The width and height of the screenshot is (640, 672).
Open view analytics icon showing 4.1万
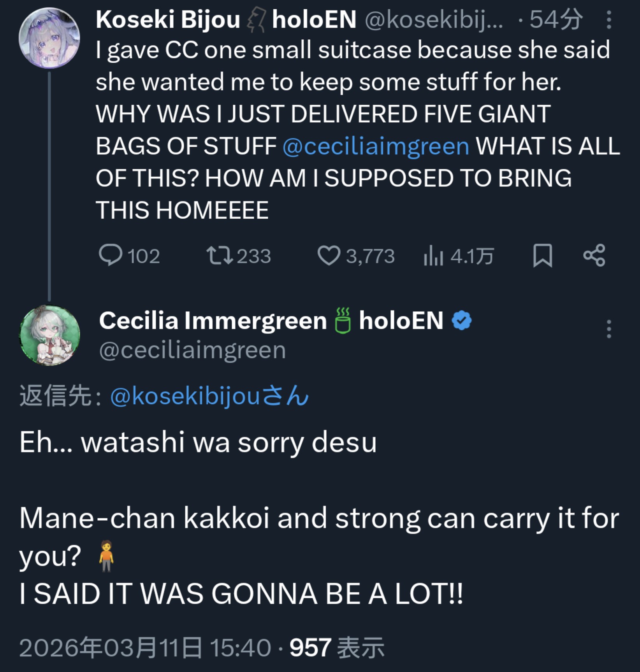[x=434, y=256]
